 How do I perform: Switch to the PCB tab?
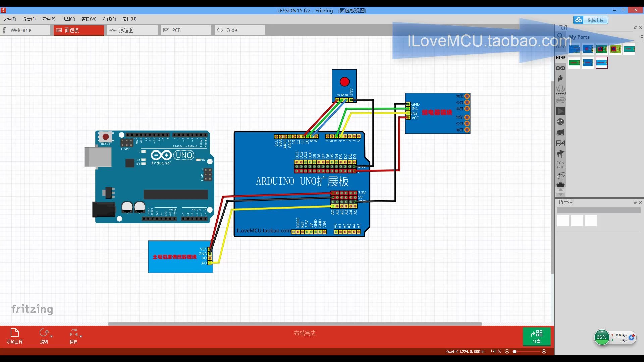click(x=186, y=30)
